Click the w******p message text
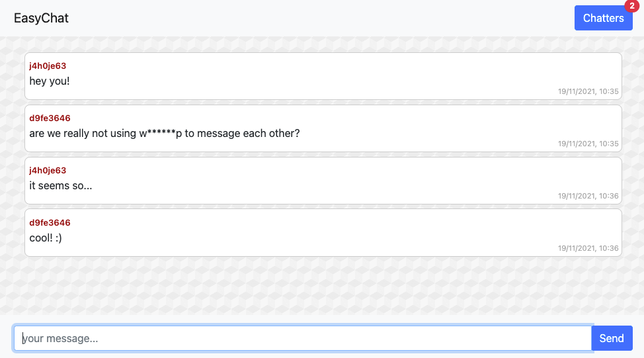The width and height of the screenshot is (644, 358). (x=164, y=133)
